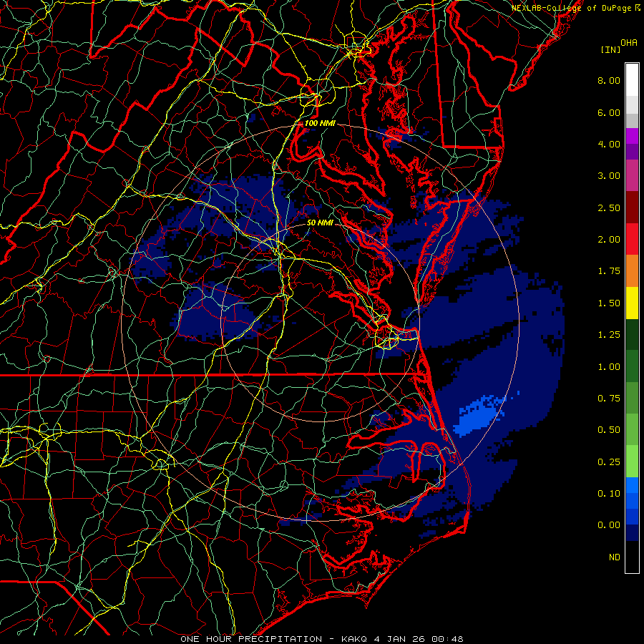Click the "2.00" legend value
Viewport: 644px width, 644px height.
[x=609, y=240]
